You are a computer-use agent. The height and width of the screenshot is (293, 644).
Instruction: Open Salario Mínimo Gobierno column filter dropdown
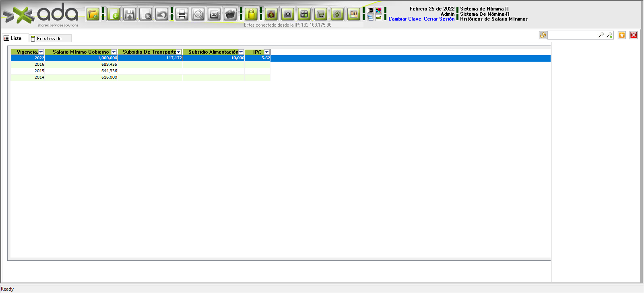(x=114, y=52)
